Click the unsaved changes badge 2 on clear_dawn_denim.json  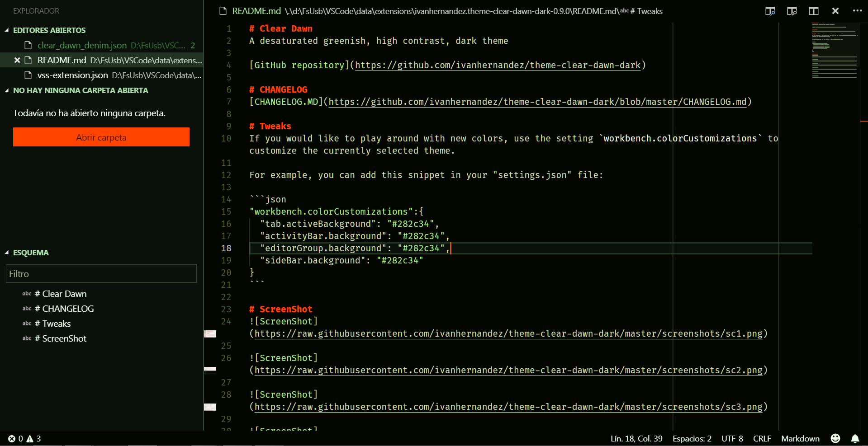pos(193,45)
